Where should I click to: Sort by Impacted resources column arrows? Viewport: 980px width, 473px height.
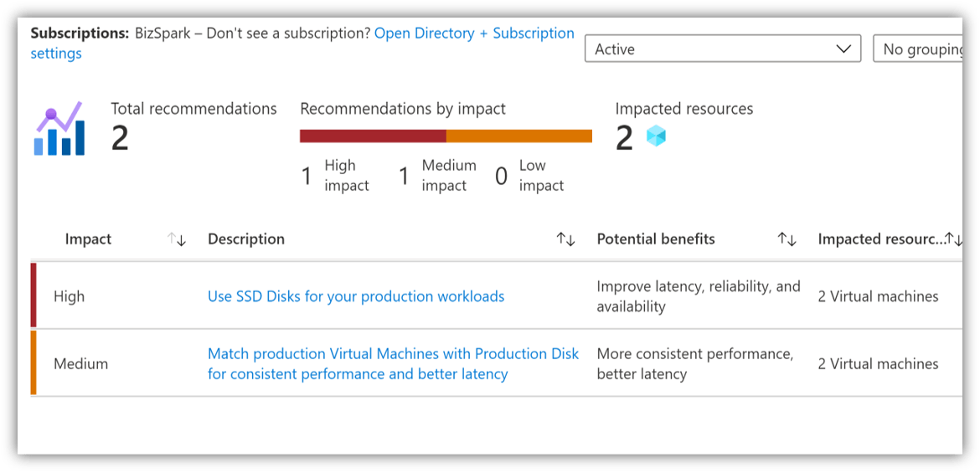pyautogui.click(x=953, y=239)
